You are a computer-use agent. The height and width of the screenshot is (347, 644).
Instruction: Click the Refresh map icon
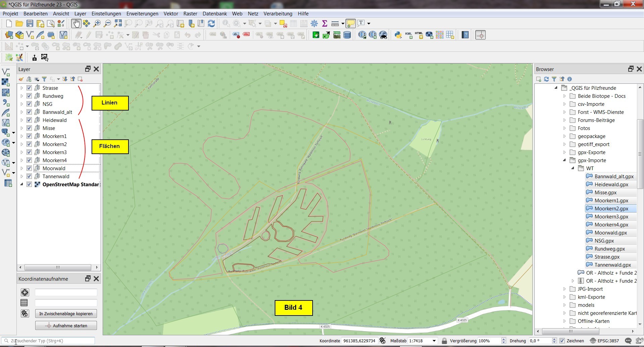tap(211, 23)
